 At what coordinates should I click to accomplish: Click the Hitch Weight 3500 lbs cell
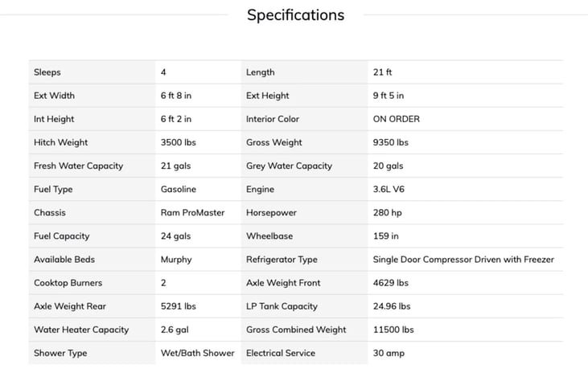click(x=179, y=142)
